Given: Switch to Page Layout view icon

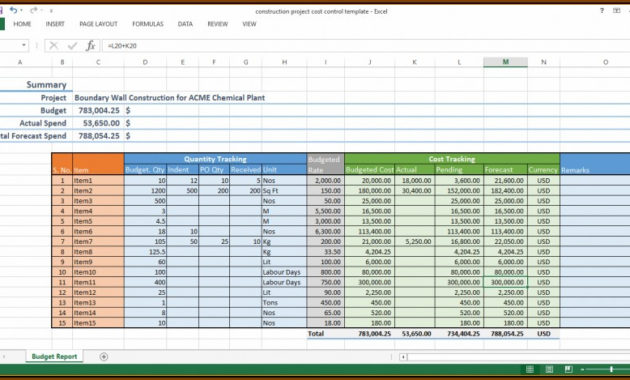Looking at the screenshot, I should coord(549,370).
